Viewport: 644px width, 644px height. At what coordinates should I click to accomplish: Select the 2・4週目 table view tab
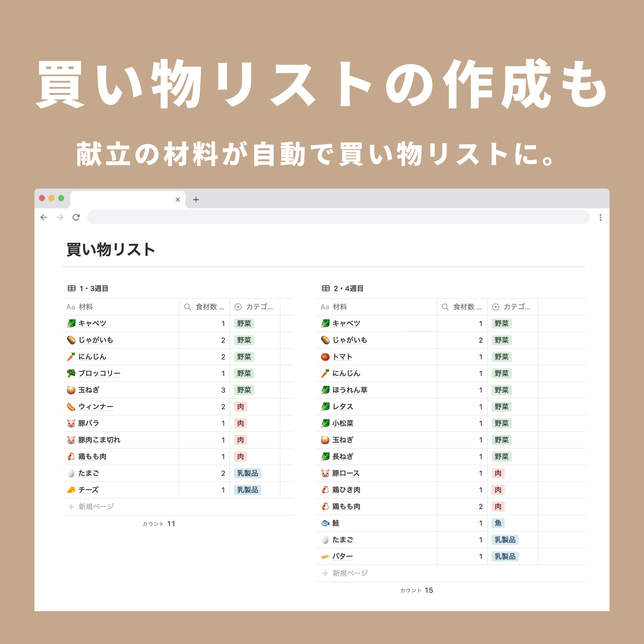[x=348, y=288]
